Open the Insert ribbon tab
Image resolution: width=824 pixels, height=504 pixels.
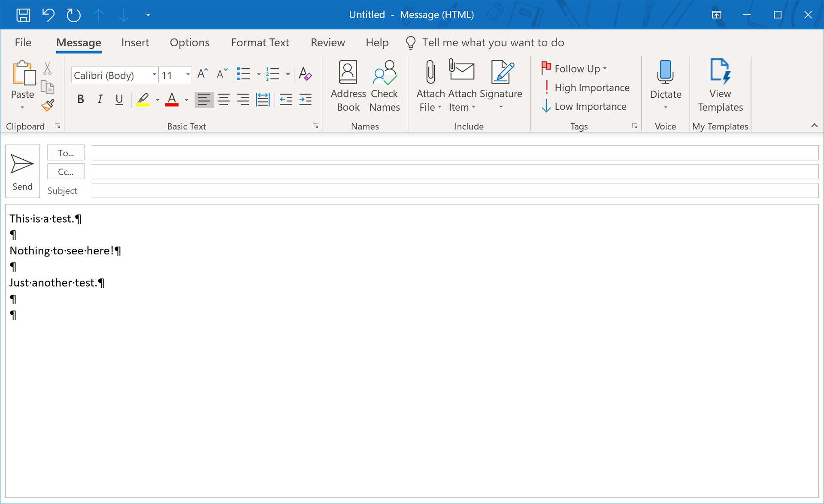coord(135,42)
